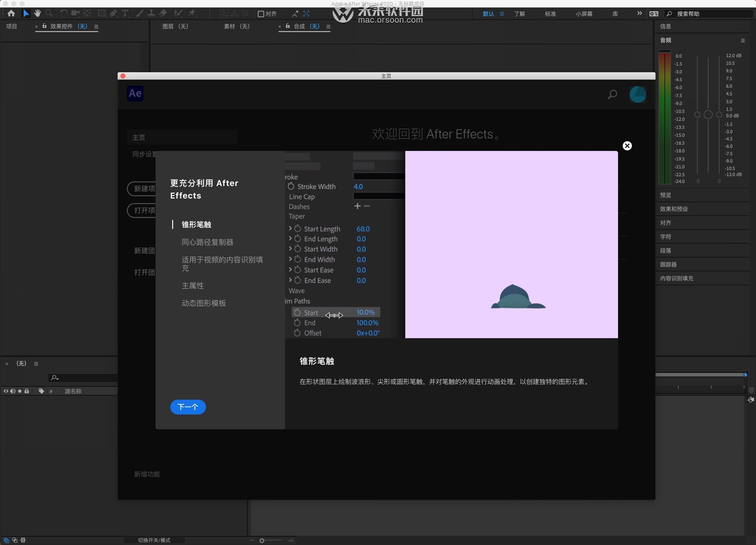The image size is (756, 545).
Task: Click the timeline layer search field
Action: click(82, 378)
